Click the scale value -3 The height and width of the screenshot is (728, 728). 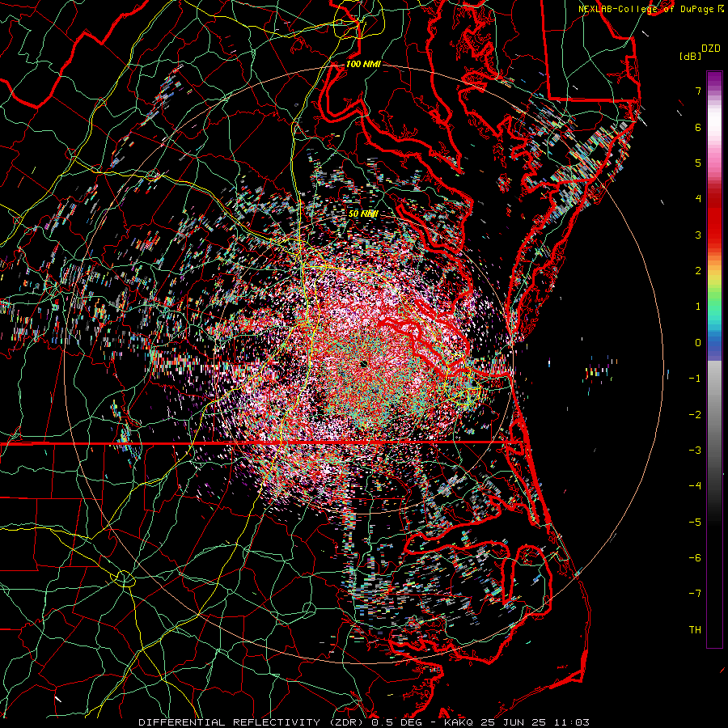(695, 451)
